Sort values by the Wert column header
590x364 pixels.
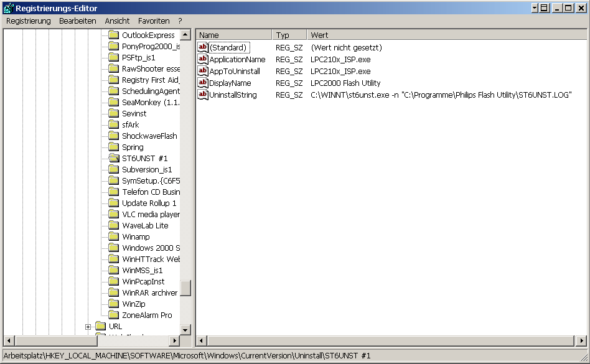[x=447, y=35]
